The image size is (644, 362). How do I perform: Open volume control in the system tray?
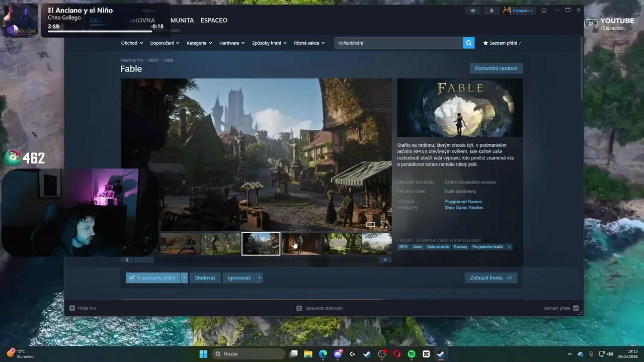[610, 354]
